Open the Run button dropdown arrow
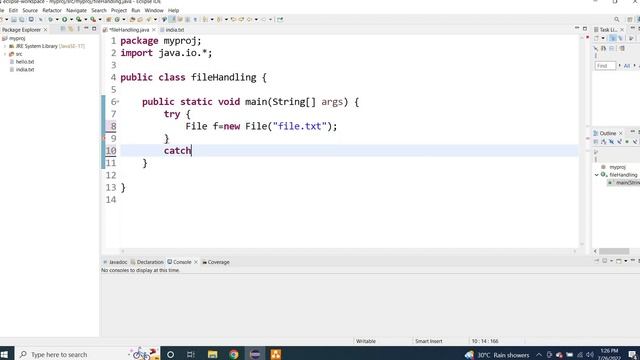Viewport: 640px width, 360px height. 71,19
